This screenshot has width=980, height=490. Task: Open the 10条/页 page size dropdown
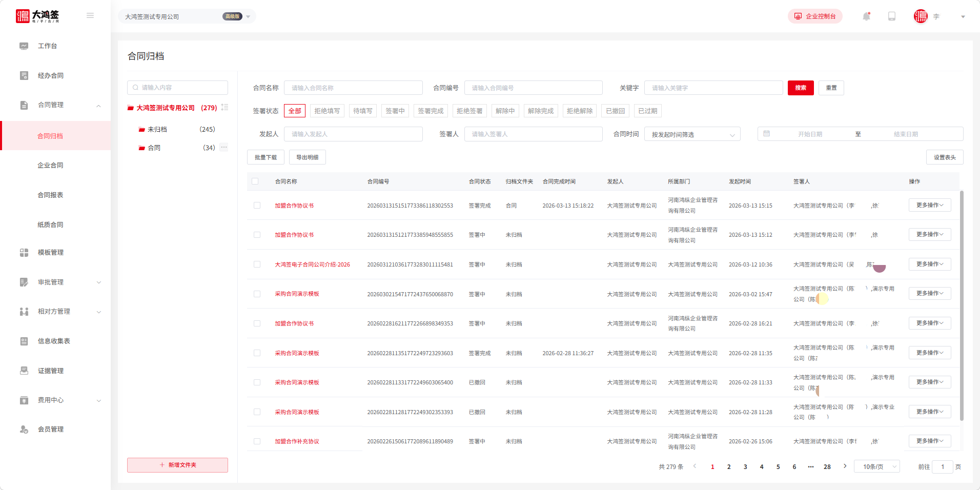pyautogui.click(x=876, y=467)
